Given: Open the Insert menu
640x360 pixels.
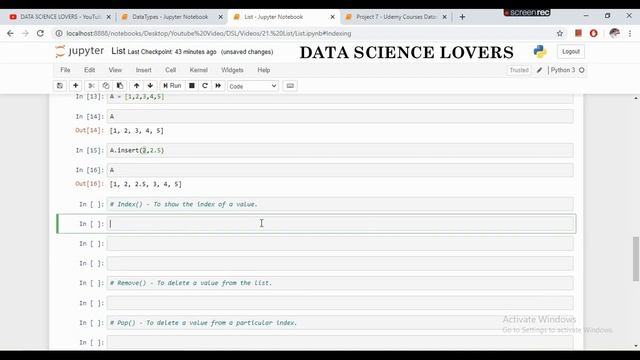Looking at the screenshot, I should [x=144, y=70].
